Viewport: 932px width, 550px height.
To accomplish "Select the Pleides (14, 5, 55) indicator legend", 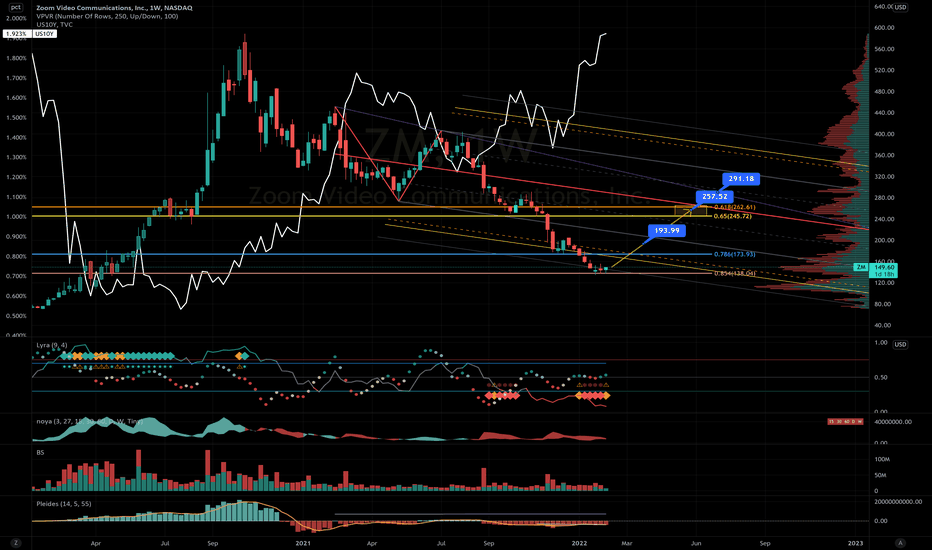I will (x=64, y=504).
